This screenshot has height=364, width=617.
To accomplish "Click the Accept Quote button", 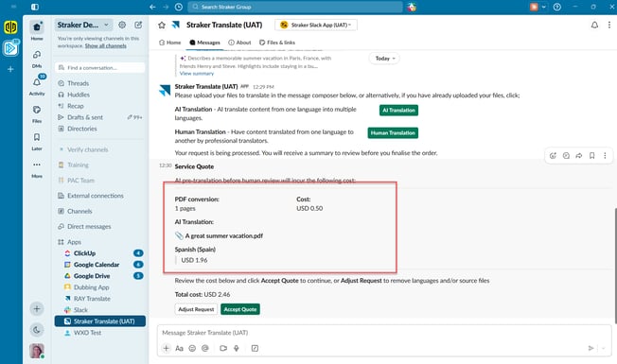I will click(240, 309).
